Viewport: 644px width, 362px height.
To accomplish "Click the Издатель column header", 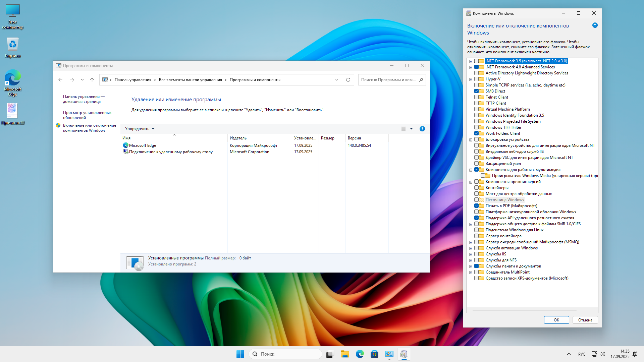I will tap(238, 138).
